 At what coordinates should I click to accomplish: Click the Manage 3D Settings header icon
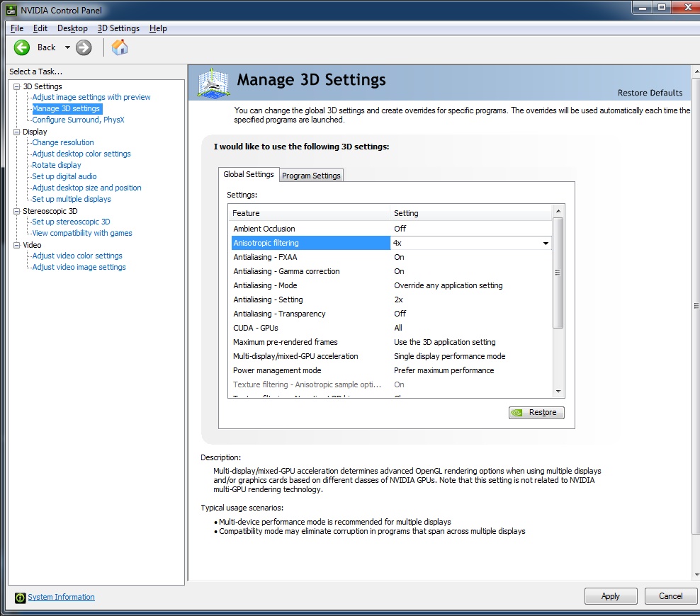[x=213, y=83]
